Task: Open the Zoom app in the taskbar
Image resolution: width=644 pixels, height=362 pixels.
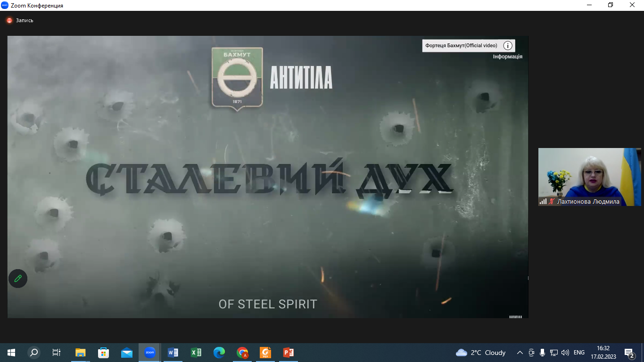Action: pos(149,353)
